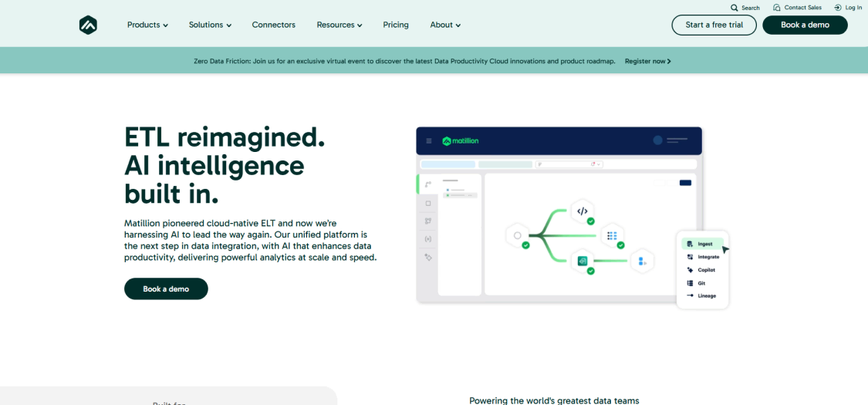
Task: Click Register now in the announcement banner
Action: (x=647, y=61)
